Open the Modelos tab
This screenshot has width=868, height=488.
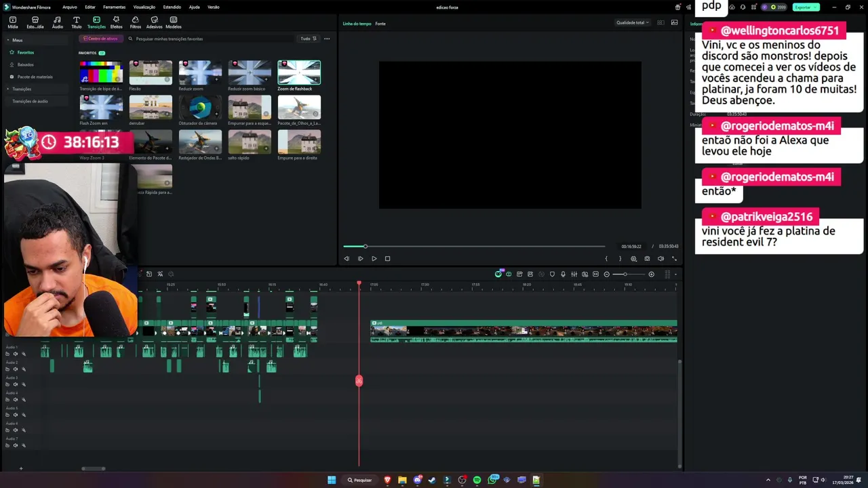click(x=174, y=22)
